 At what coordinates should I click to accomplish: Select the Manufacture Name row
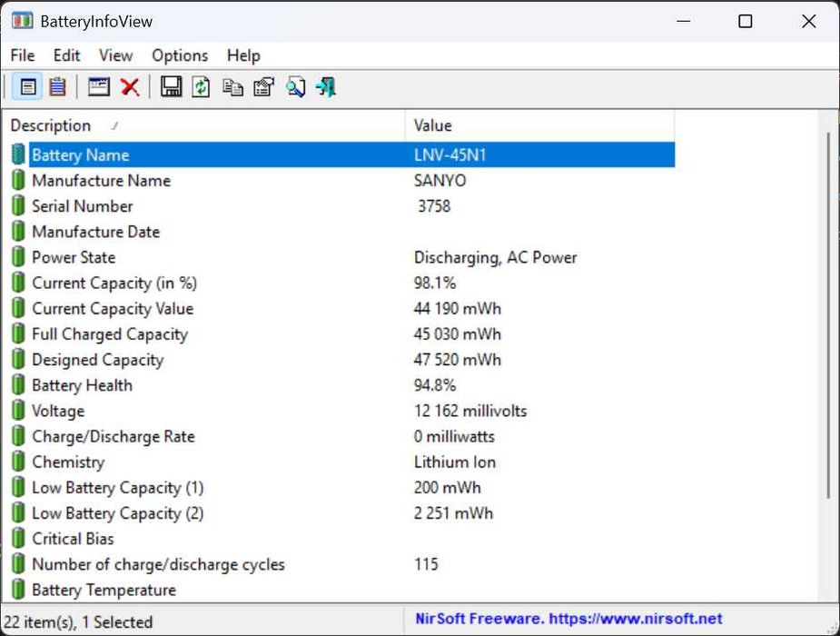[342, 180]
